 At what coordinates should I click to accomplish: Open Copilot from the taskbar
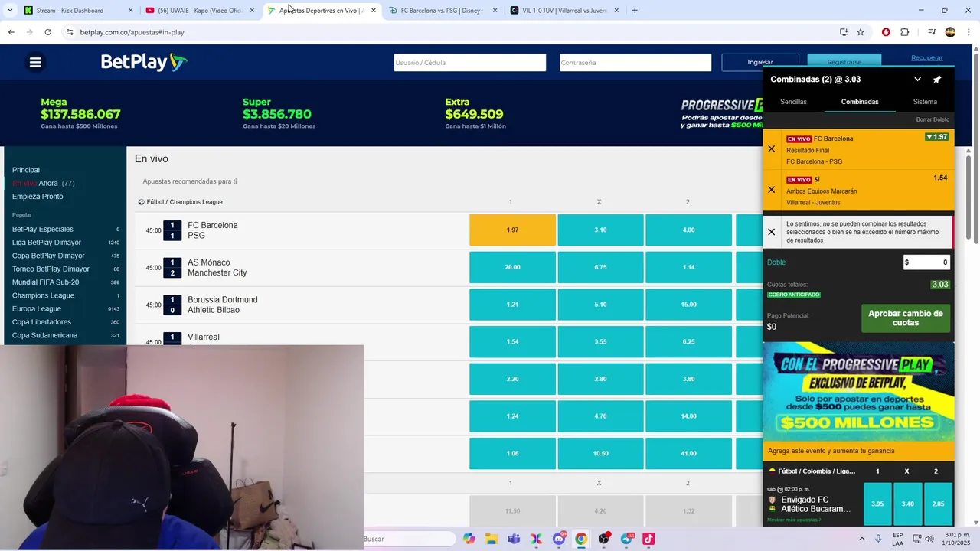point(469,539)
